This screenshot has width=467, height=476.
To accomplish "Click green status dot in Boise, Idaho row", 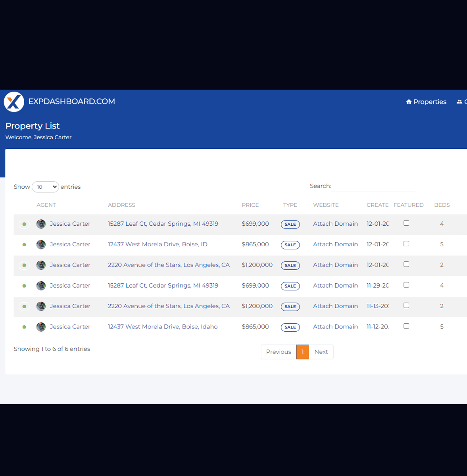I will click(x=24, y=327).
